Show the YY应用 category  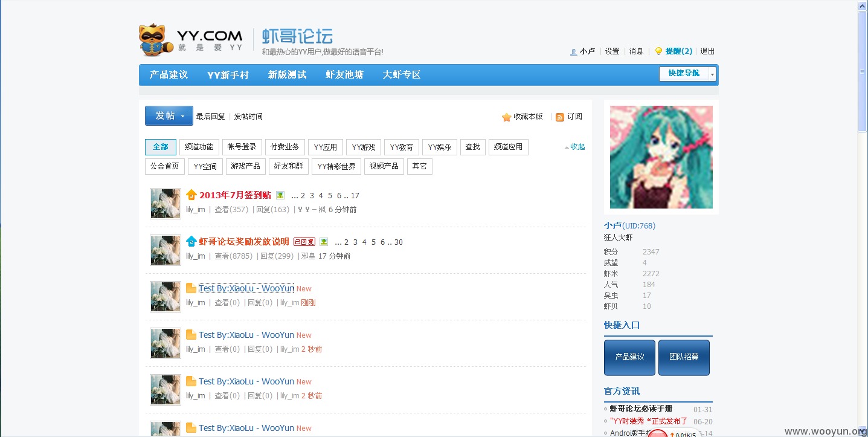[326, 147]
